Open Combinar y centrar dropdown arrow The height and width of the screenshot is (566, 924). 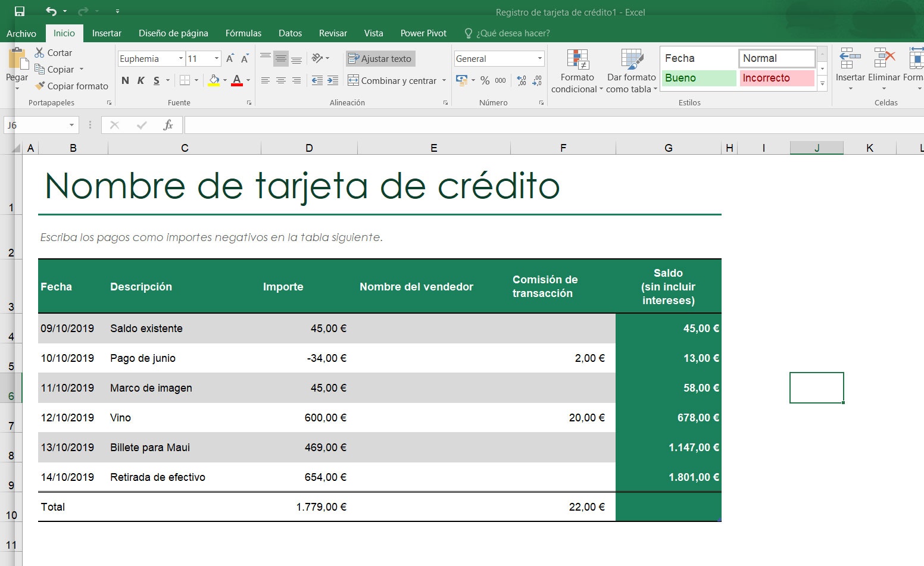pyautogui.click(x=444, y=80)
